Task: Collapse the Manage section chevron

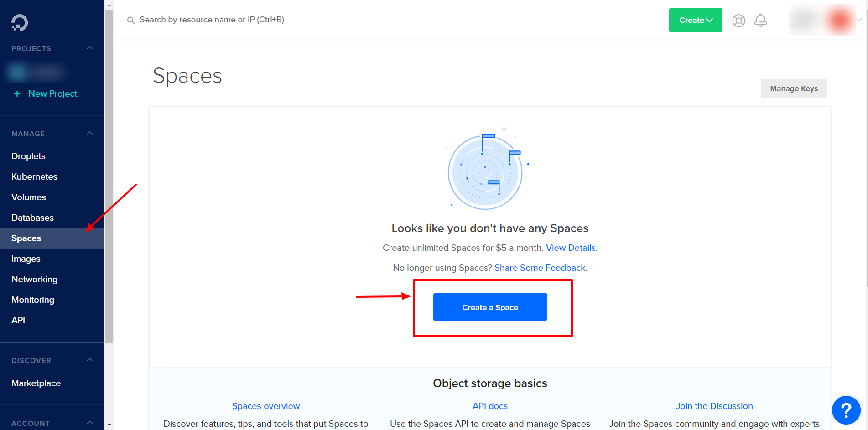Action: click(x=90, y=133)
